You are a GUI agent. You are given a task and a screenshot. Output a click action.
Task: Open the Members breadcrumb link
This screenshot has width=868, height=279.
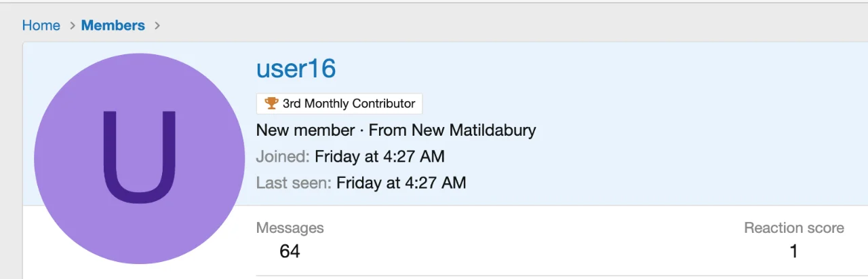tap(113, 26)
